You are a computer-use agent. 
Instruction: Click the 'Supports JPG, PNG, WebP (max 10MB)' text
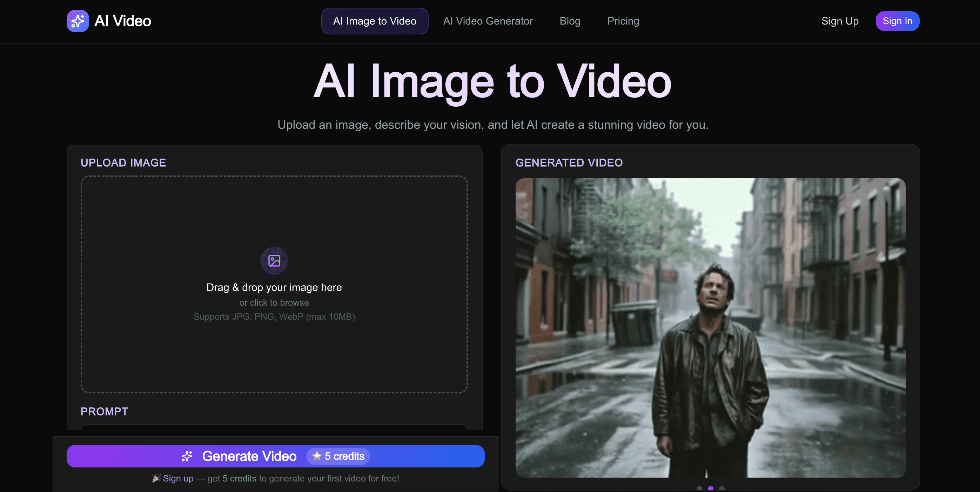pos(274,317)
